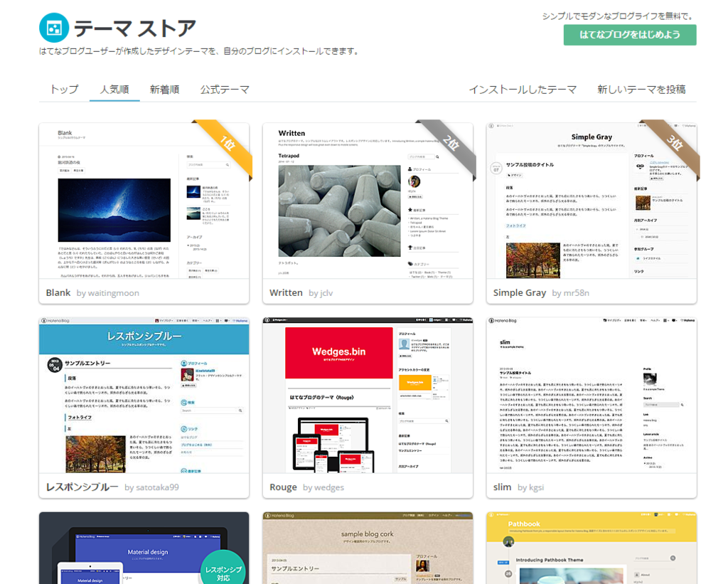This screenshot has height=584, width=728.
Task: Switch to the 新着順 tab
Action: tap(164, 89)
